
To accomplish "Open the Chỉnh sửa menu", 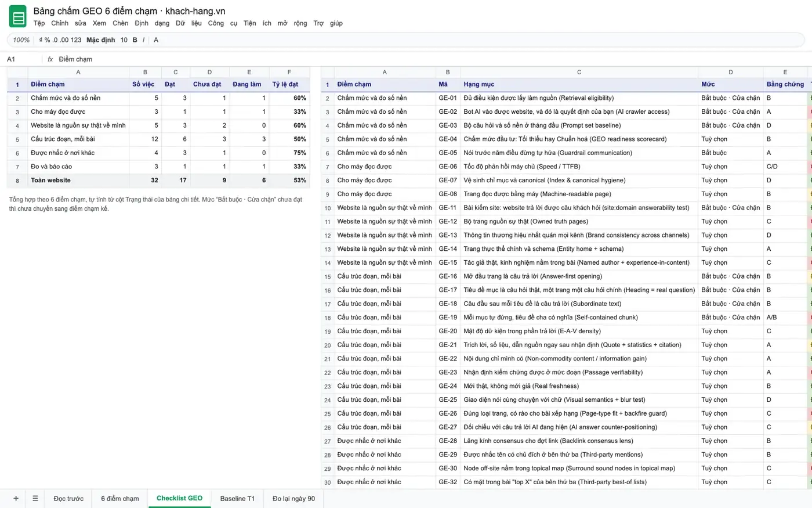I will [68, 23].
